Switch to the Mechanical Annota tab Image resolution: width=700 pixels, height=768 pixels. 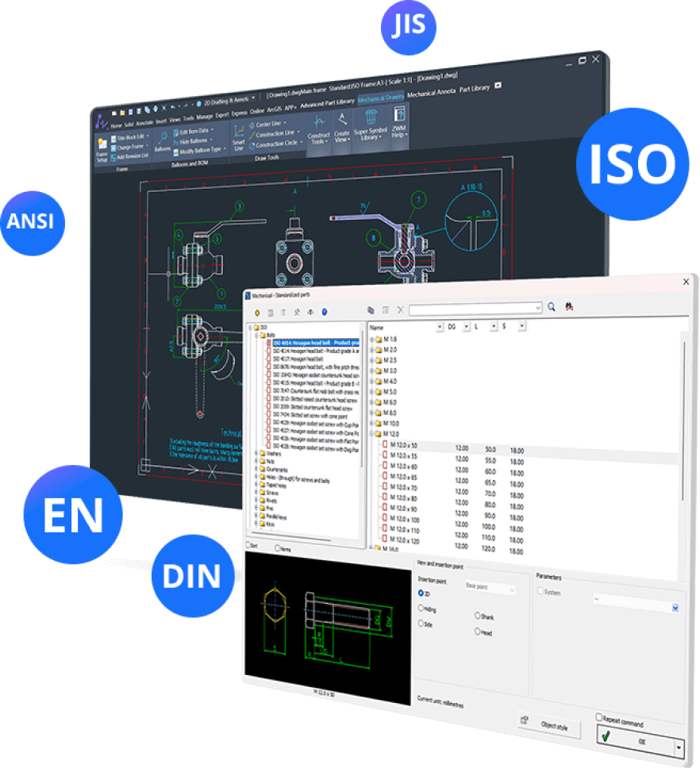click(431, 93)
